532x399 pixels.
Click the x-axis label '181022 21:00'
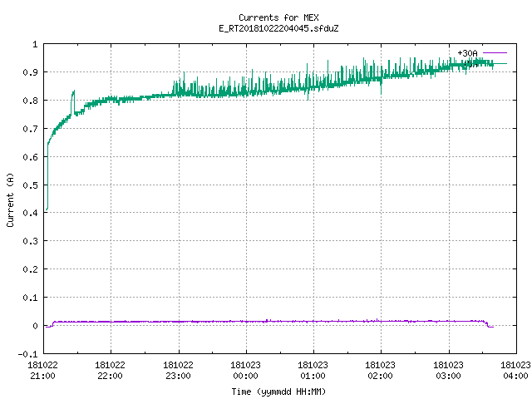[x=42, y=371]
